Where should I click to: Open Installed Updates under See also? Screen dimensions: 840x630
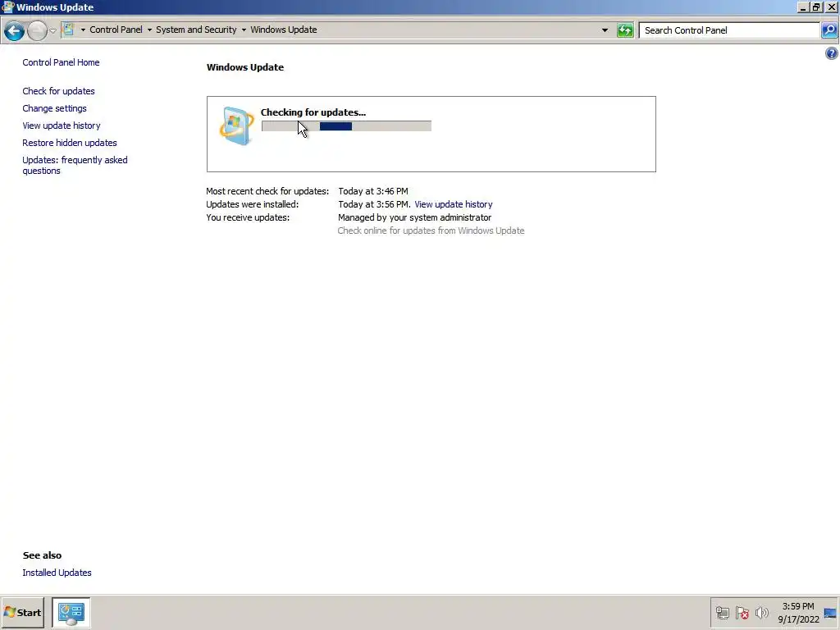pyautogui.click(x=57, y=573)
